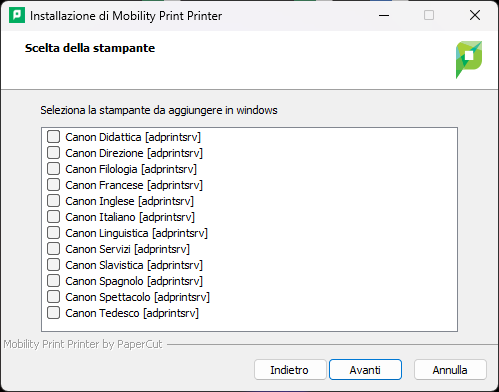
Task: Click the Canon Spettacolo [adprintsrv] label
Action: (138, 297)
